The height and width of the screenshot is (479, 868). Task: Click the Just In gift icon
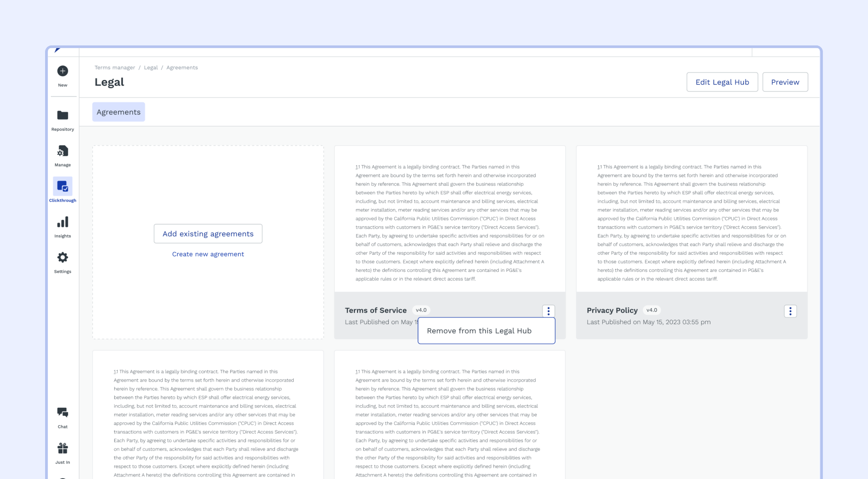tap(62, 448)
